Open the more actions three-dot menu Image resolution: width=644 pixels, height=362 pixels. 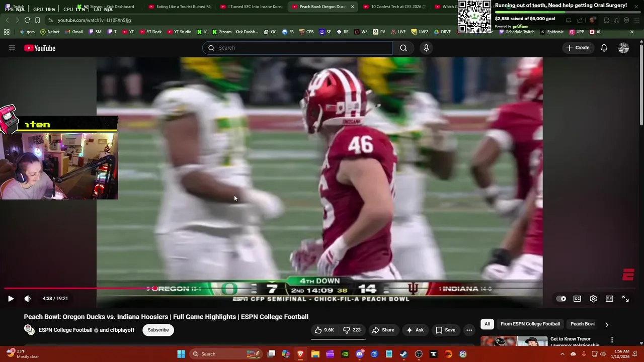pyautogui.click(x=469, y=330)
